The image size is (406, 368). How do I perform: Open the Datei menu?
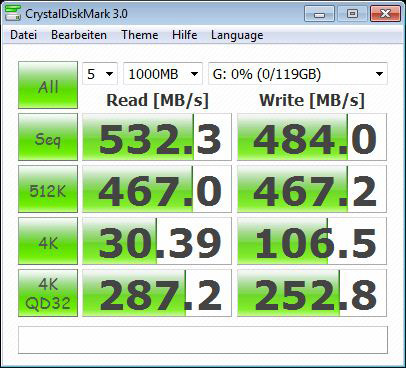click(23, 35)
